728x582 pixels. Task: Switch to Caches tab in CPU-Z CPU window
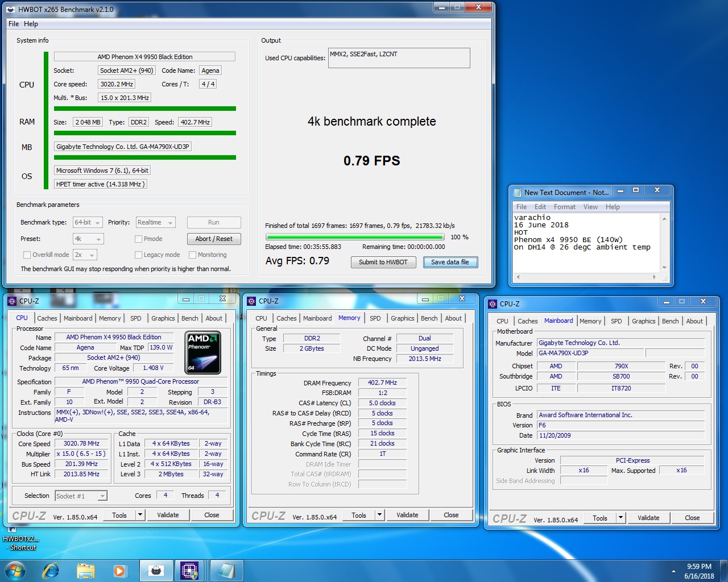pos(47,318)
